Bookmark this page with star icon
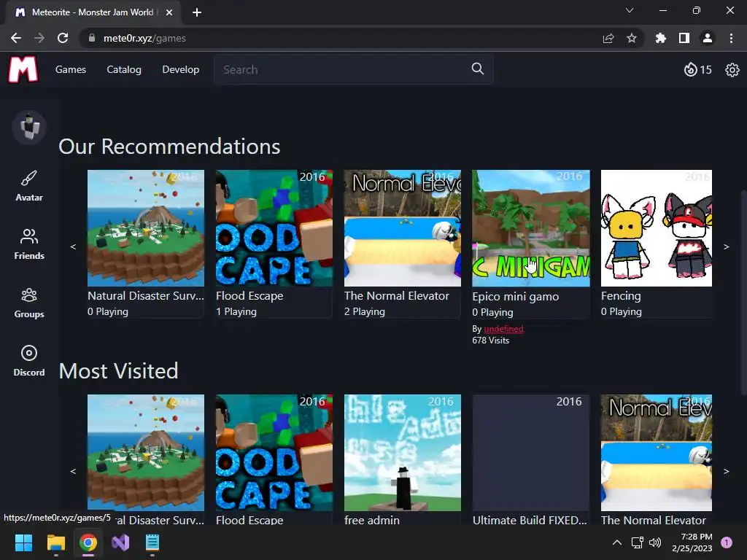747x560 pixels. tap(632, 38)
